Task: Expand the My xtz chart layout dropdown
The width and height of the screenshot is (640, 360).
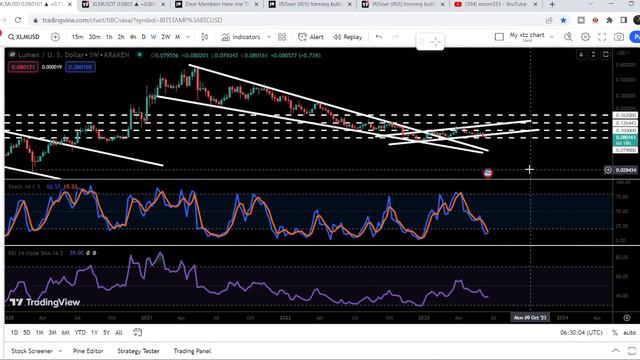Action: (x=552, y=37)
